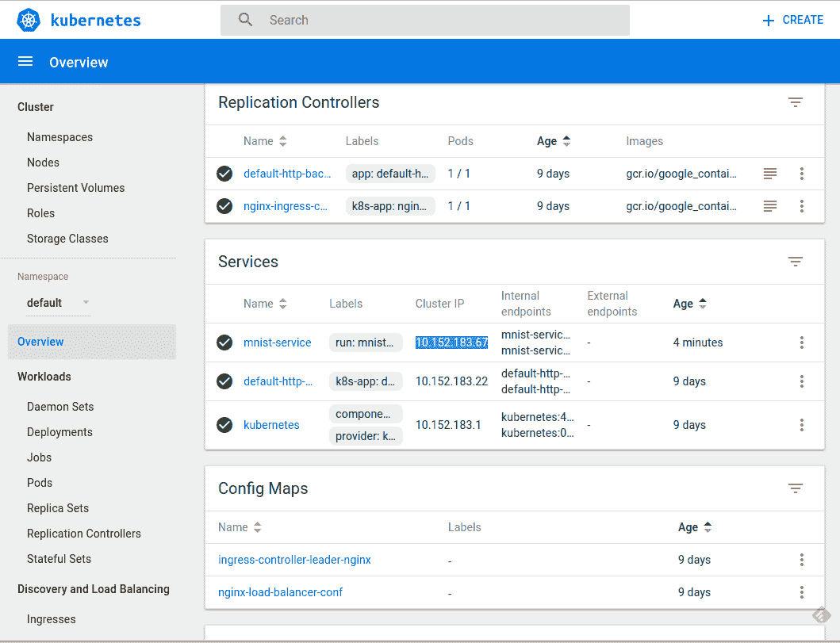Viewport: 840px width, 643px height.
Task: Open actions menu for nginx-load-balancer-conf
Action: coord(801,592)
